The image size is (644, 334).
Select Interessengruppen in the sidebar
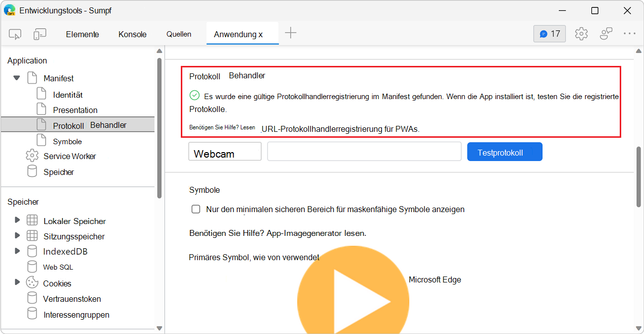point(76,315)
